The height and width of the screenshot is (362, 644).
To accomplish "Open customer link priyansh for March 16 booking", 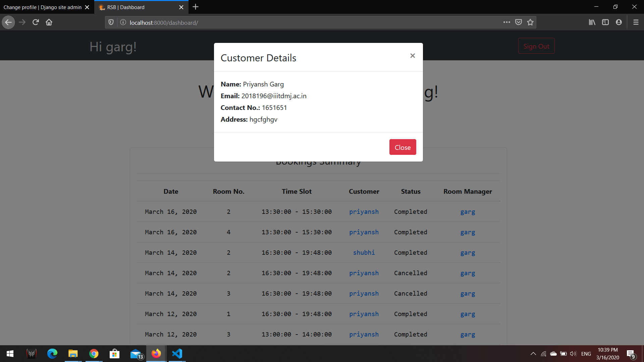I will coord(364,212).
